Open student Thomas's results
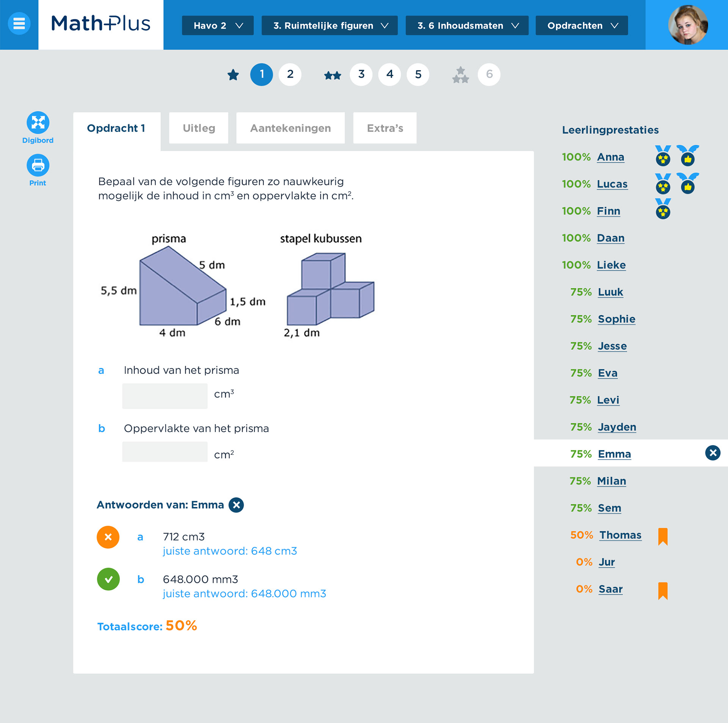The image size is (728, 723). (x=620, y=535)
